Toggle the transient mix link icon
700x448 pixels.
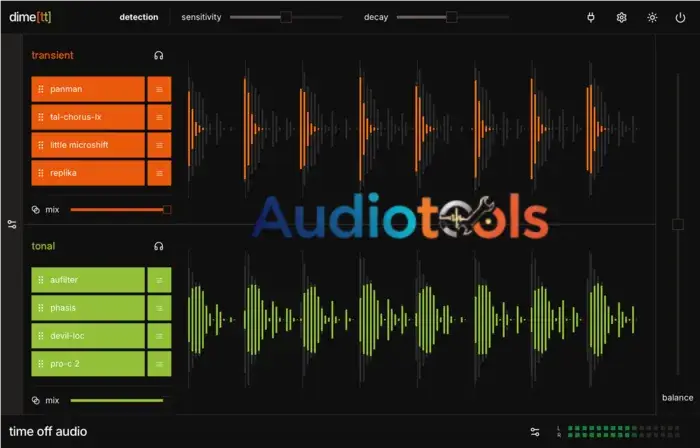coord(36,210)
